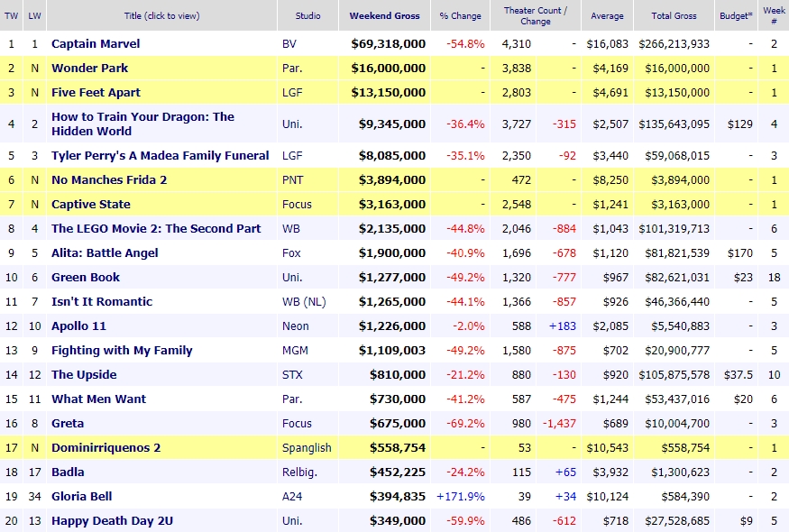
Task: Click LGF studio in Five Feet Apart row
Action: pos(292,93)
